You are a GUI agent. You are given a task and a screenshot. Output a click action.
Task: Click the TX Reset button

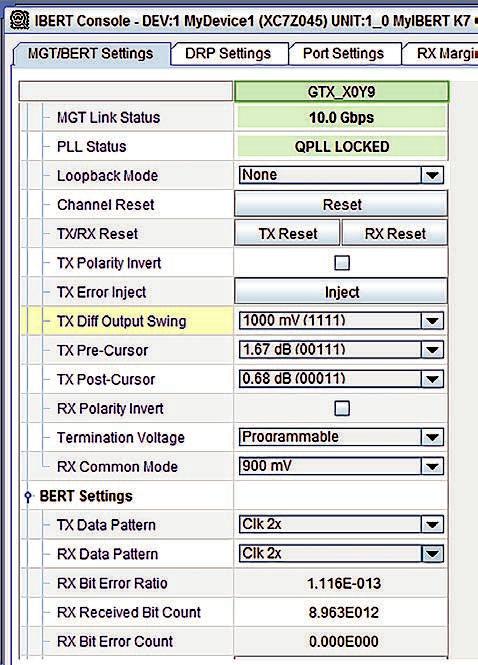(287, 233)
